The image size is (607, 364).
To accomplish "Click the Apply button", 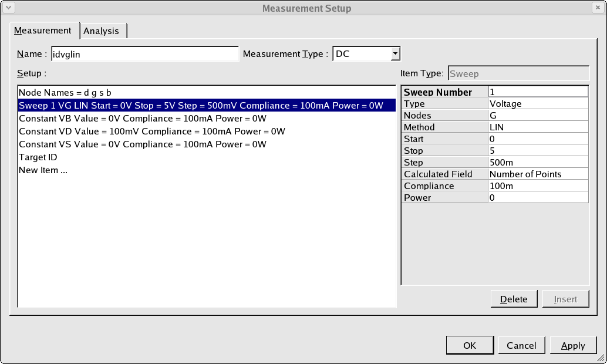I will 574,345.
